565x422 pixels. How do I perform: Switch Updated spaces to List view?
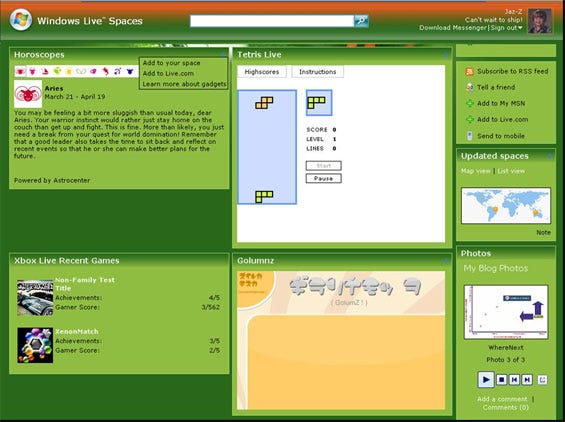[x=511, y=171]
